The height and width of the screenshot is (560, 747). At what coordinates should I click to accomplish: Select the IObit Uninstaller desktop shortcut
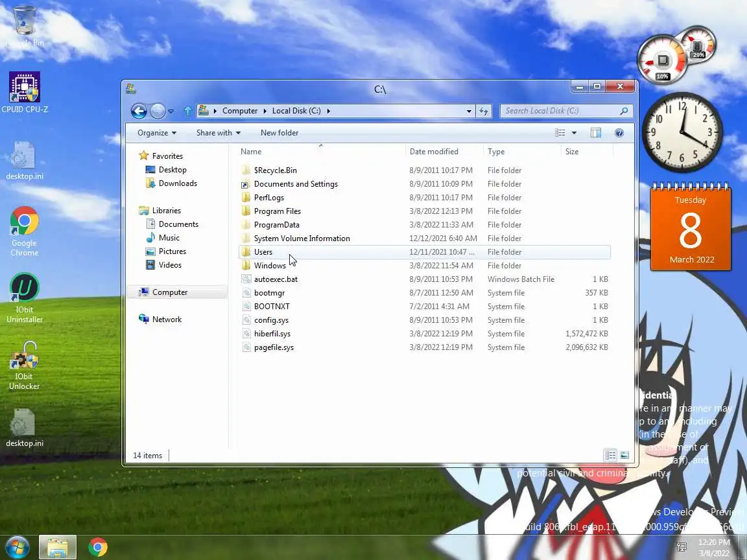click(x=24, y=298)
